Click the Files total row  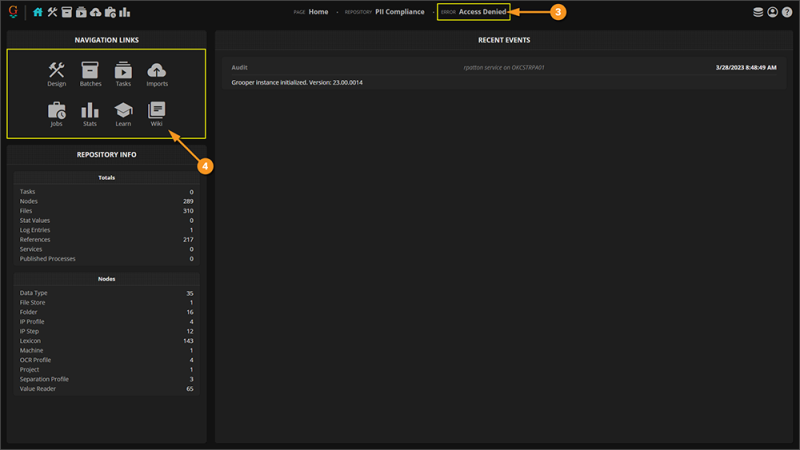click(x=107, y=211)
